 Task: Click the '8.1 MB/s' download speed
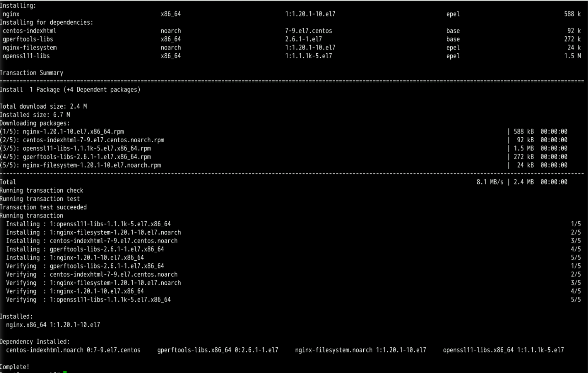tap(490, 182)
